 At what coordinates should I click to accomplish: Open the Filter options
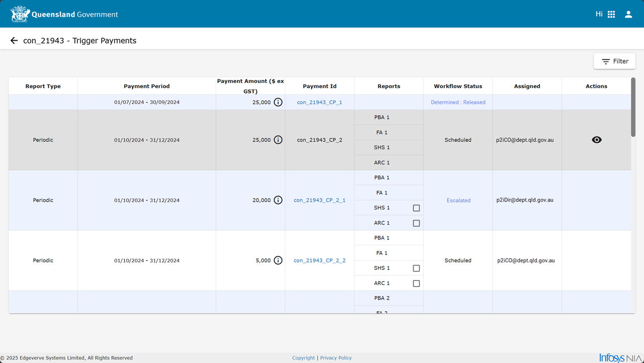point(614,61)
